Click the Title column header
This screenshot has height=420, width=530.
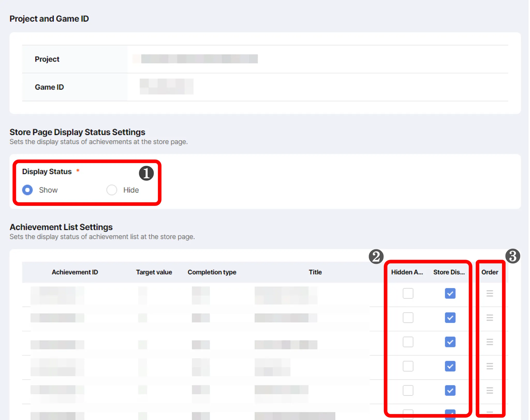tap(315, 272)
